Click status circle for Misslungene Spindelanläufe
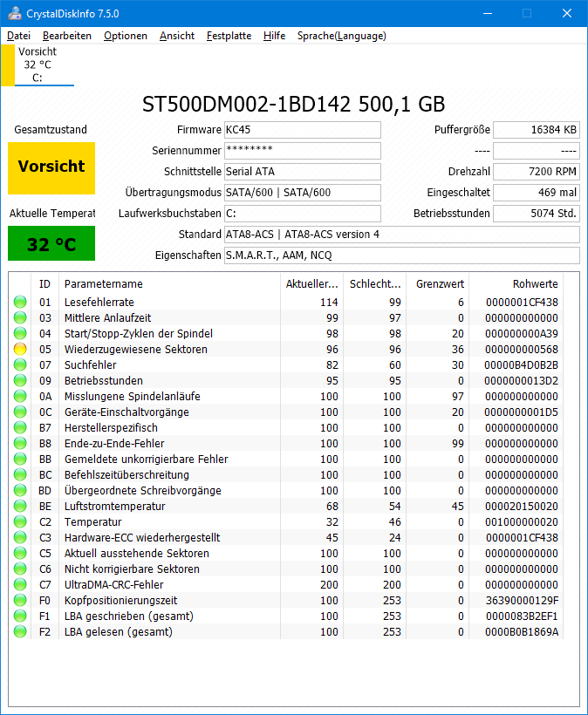This screenshot has height=715, width=588. pos(20,396)
